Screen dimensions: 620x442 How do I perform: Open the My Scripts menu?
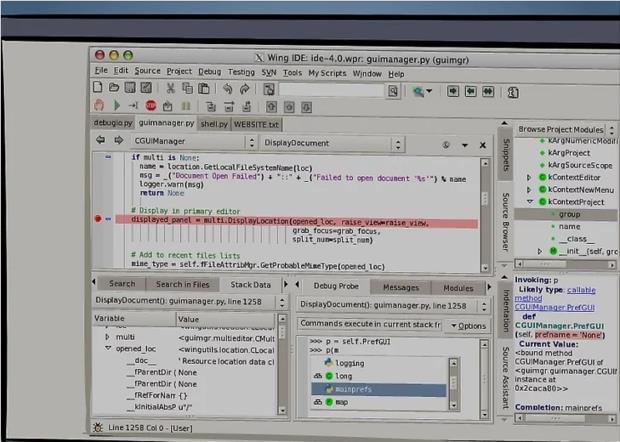click(x=327, y=73)
